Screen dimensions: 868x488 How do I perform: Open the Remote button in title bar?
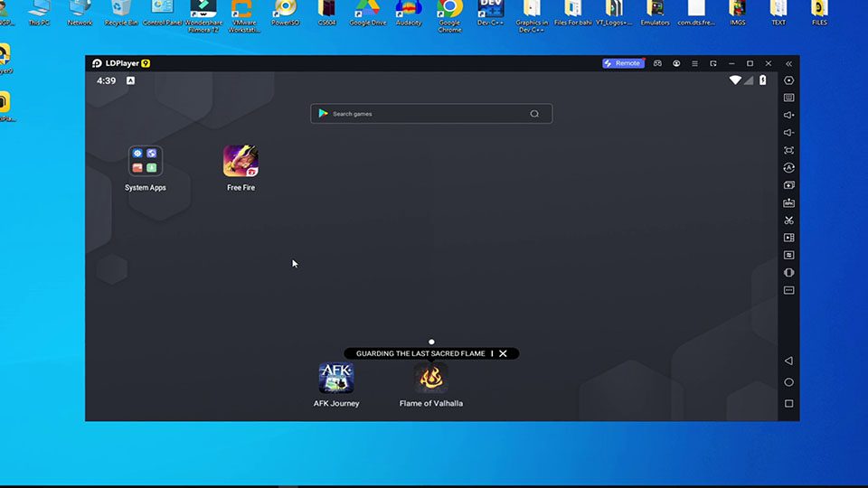pos(623,63)
